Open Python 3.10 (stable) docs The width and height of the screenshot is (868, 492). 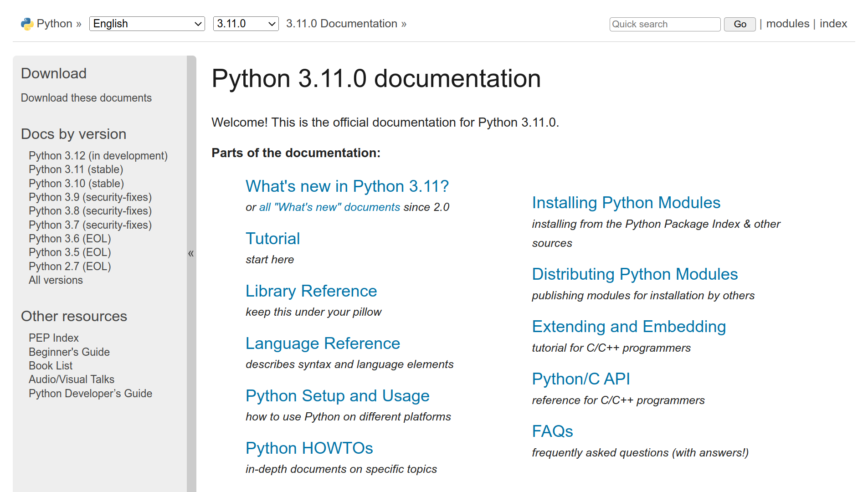[76, 184]
